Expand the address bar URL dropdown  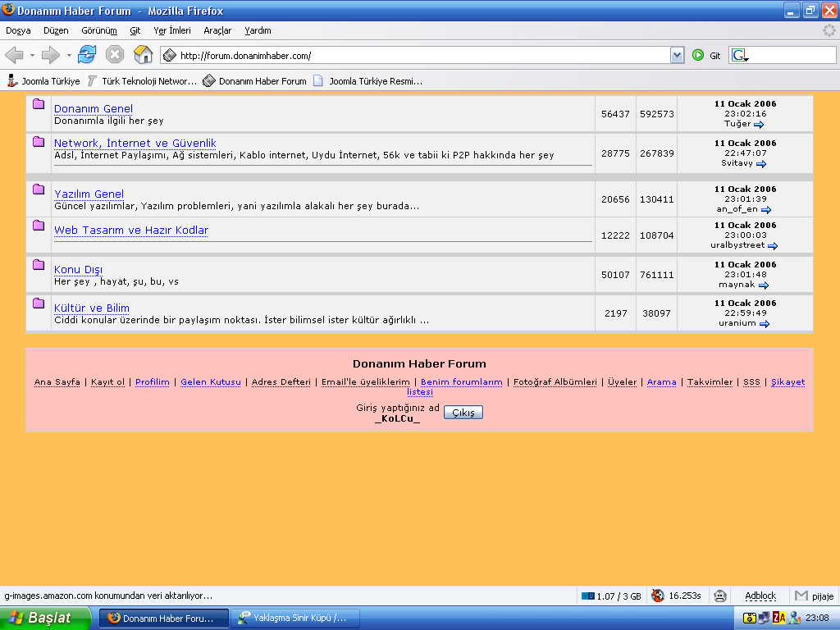[677, 55]
